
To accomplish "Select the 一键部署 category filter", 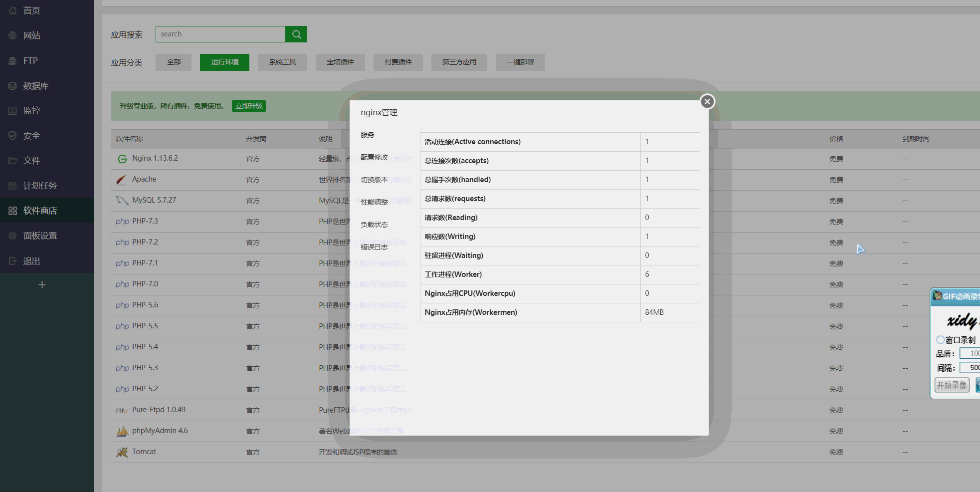I will click(x=520, y=62).
